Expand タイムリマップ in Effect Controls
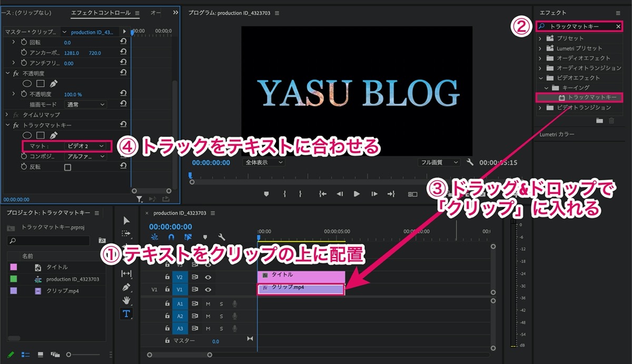 click(x=7, y=114)
